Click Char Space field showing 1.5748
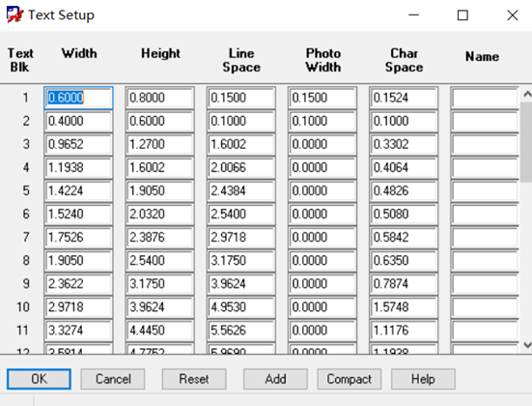Viewport: 532px width, 406px height. [x=404, y=307]
